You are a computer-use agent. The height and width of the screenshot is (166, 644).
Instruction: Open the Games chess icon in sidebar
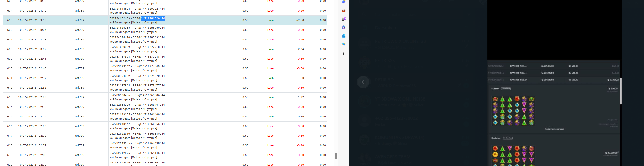pyautogui.click(x=344, y=19)
